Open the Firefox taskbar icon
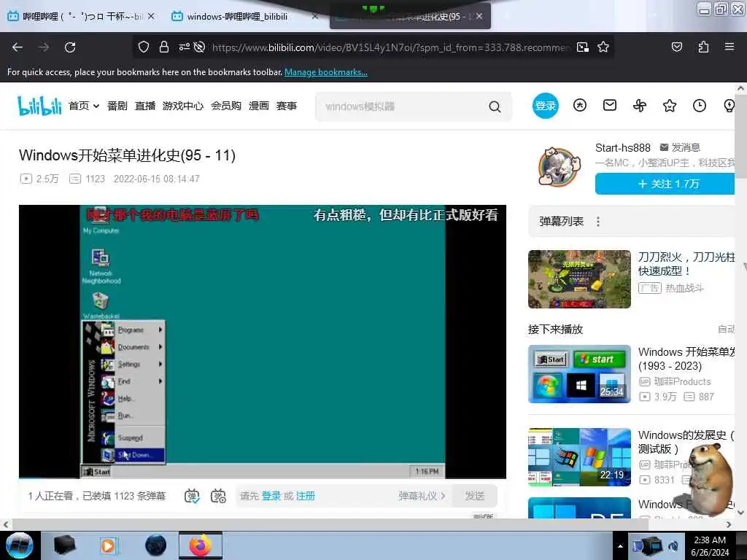The image size is (747, 560). [201, 545]
